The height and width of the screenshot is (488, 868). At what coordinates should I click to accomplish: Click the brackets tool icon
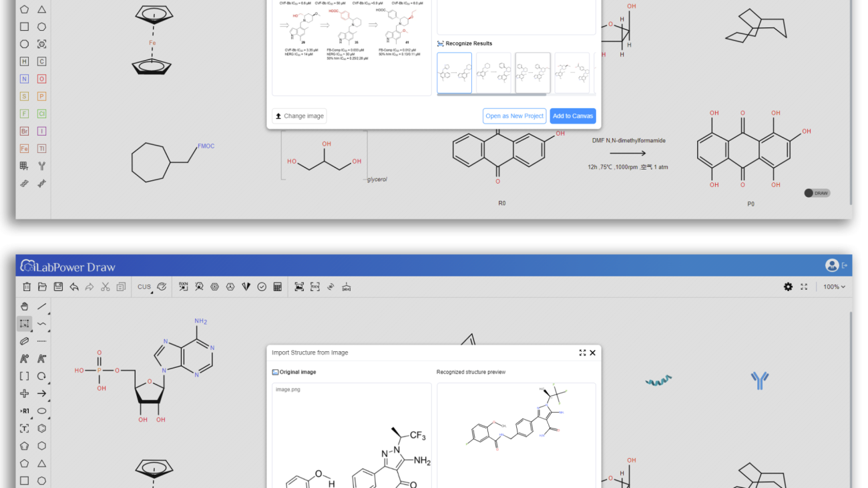24,376
